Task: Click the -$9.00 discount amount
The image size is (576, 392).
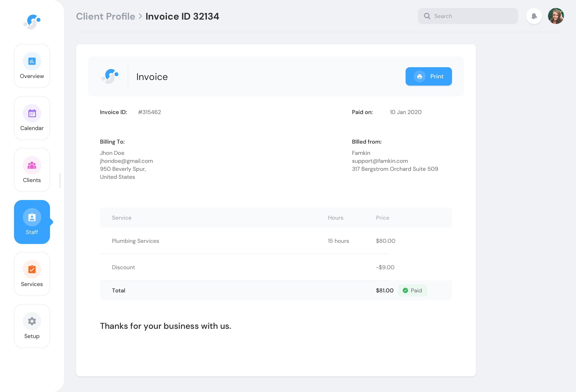Action: point(385,267)
